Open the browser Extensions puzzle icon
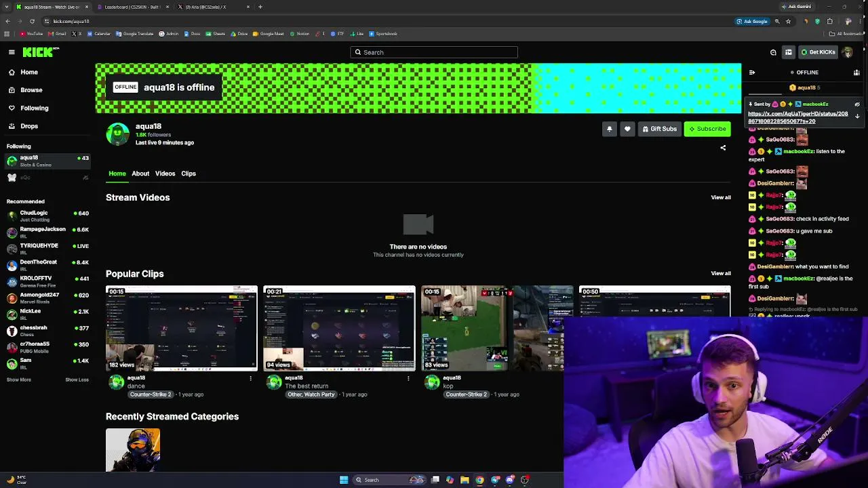The height and width of the screenshot is (488, 868). [829, 21]
